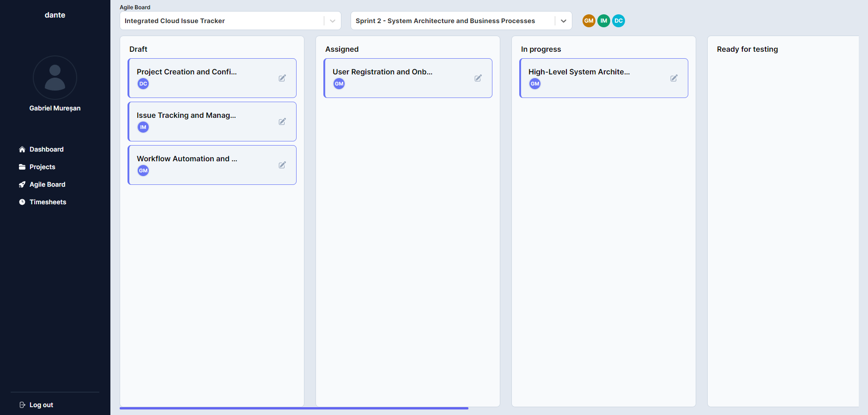Screen dimensions: 868x415
Task: Click the Timesheets clock icon
Action: (x=22, y=202)
